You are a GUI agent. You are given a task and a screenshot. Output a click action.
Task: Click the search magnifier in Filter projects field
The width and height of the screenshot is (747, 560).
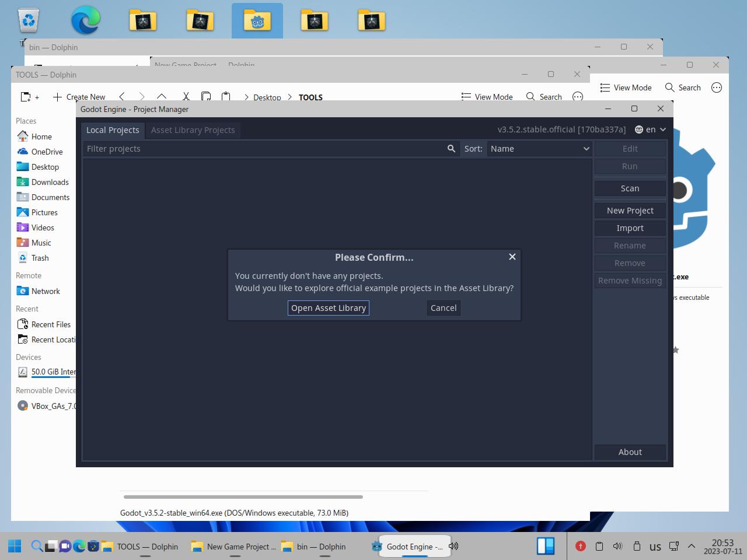click(451, 149)
